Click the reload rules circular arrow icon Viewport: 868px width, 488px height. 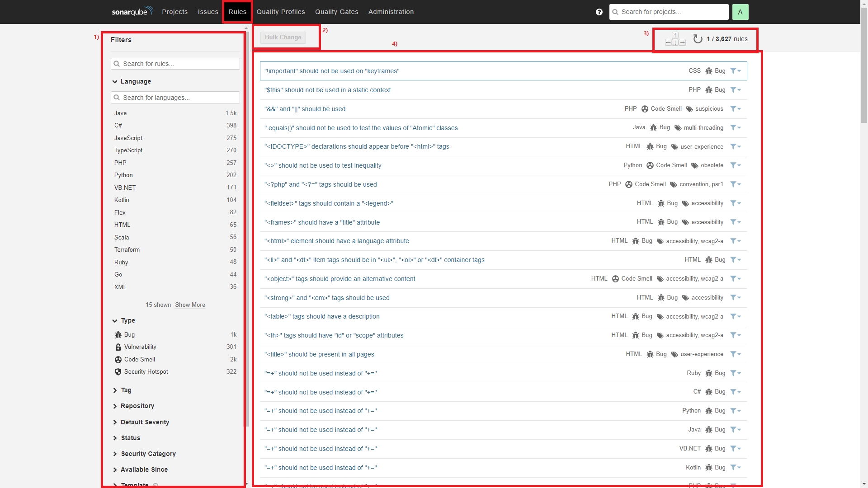pyautogui.click(x=698, y=39)
